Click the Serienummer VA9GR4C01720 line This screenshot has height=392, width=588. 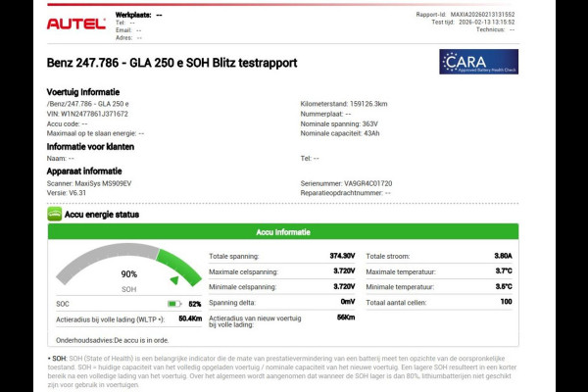346,183
